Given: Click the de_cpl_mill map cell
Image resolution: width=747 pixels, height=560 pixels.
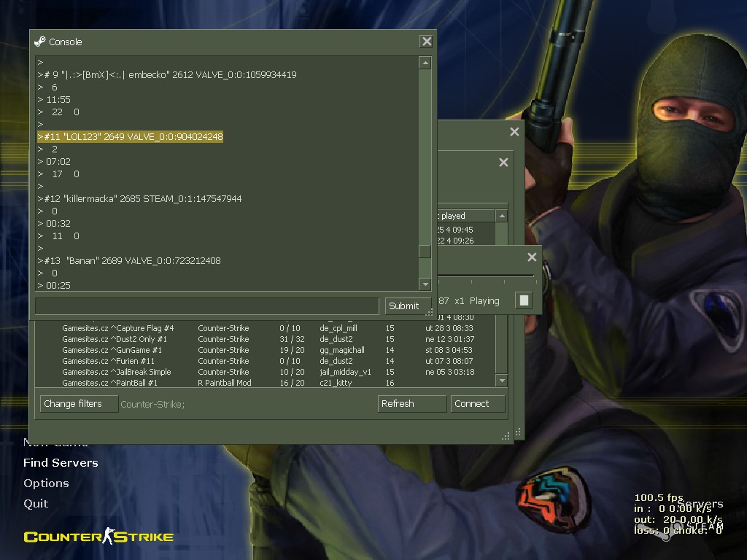Looking at the screenshot, I should point(338,328).
